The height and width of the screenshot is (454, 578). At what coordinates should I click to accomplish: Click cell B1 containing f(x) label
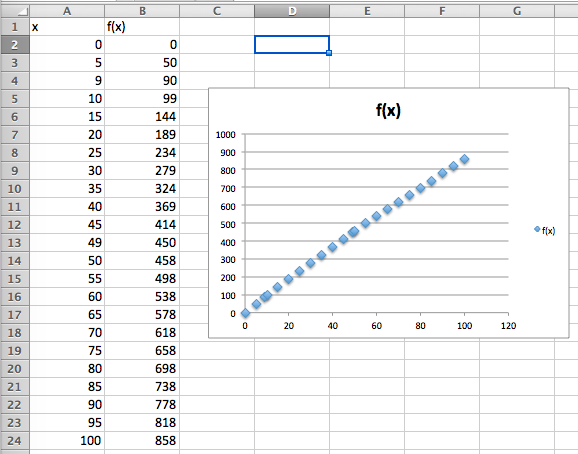(142, 27)
